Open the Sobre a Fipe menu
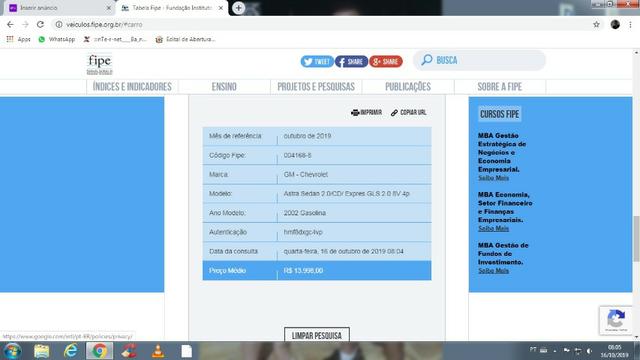The image size is (640, 360). click(x=500, y=87)
